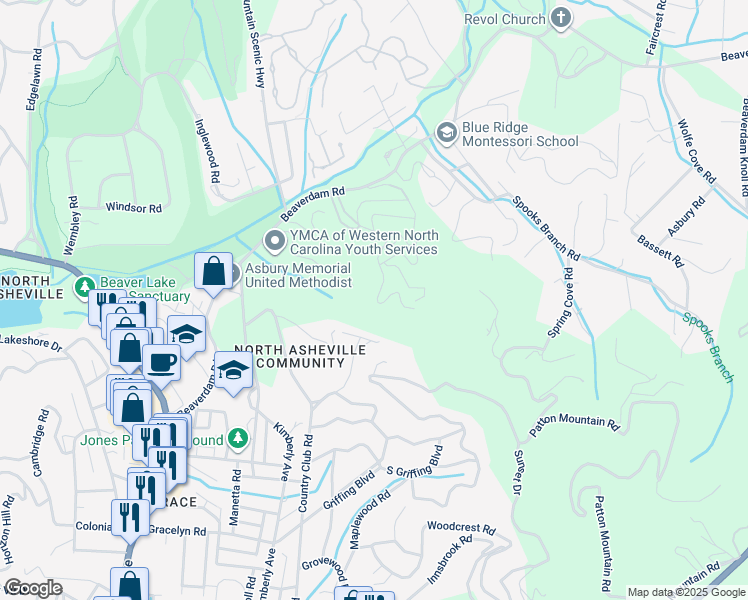Select the Beaverdam Knoll Rd label
The height and width of the screenshot is (600, 748).
743,147
